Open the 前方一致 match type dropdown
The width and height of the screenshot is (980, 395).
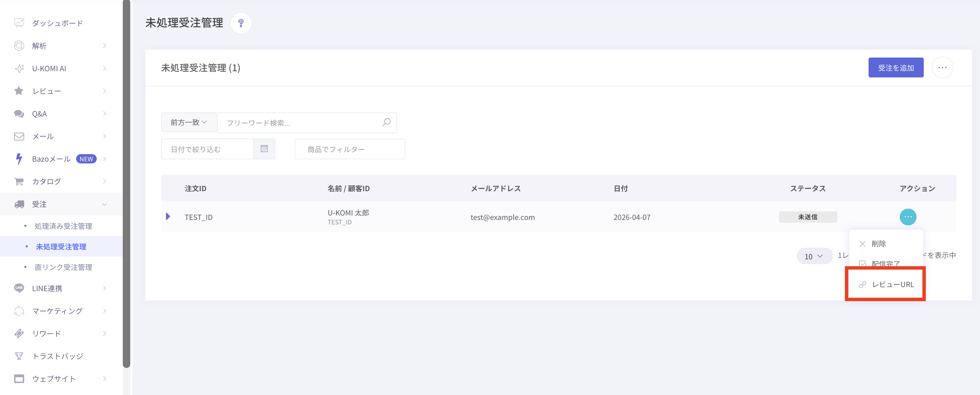[x=189, y=122]
